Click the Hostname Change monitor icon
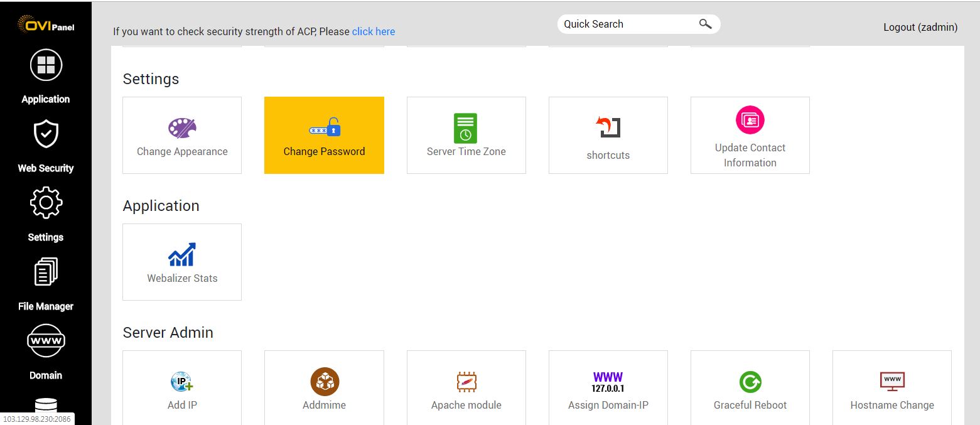This screenshot has height=425, width=980. pos(892,381)
